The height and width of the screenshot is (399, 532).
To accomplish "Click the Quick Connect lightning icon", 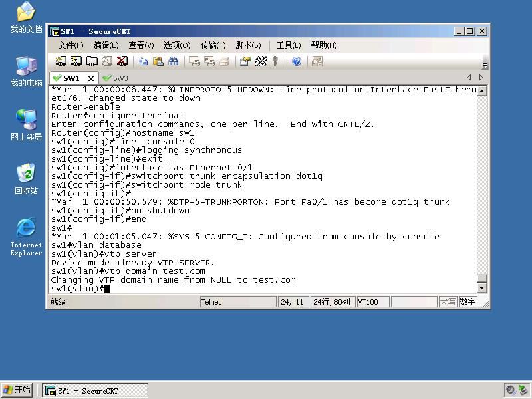I will point(76,61).
